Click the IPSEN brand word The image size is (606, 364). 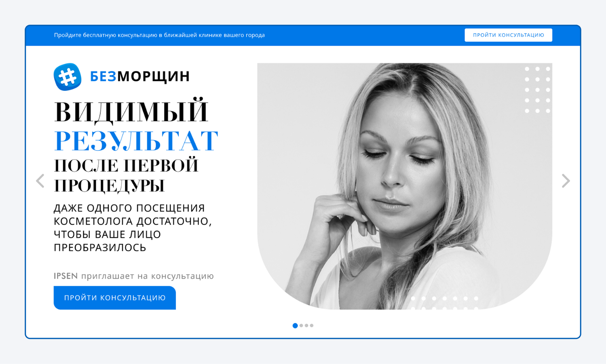point(66,276)
